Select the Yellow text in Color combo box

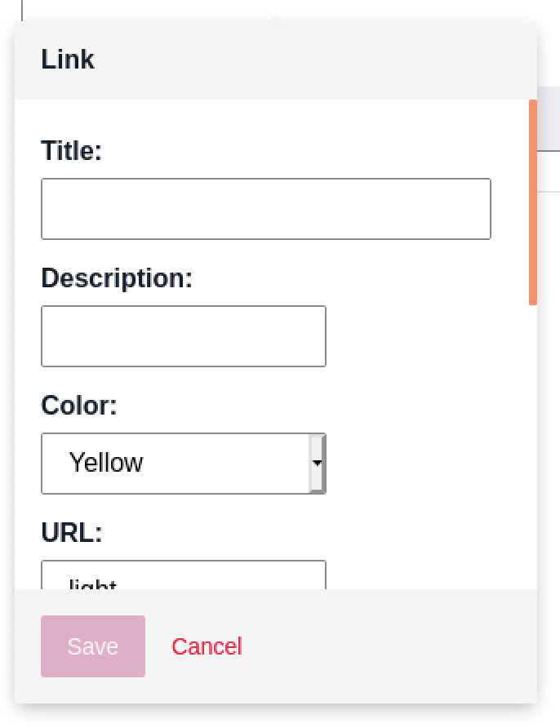106,463
